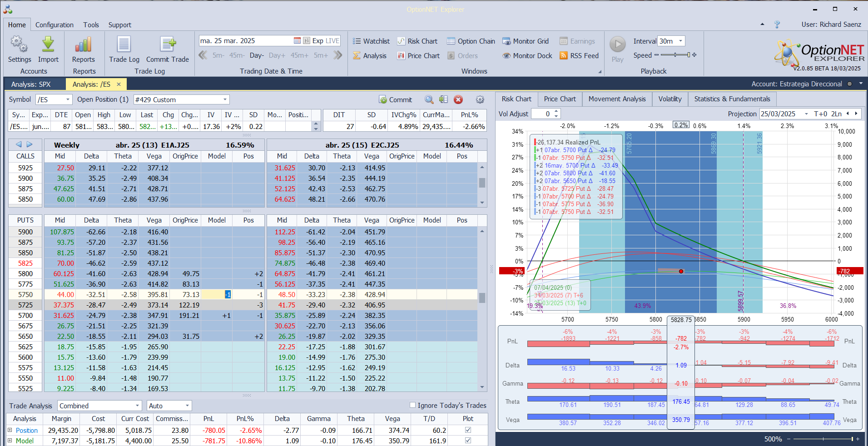
Task: Open the Price Chart window from ribbon
Action: pos(418,56)
